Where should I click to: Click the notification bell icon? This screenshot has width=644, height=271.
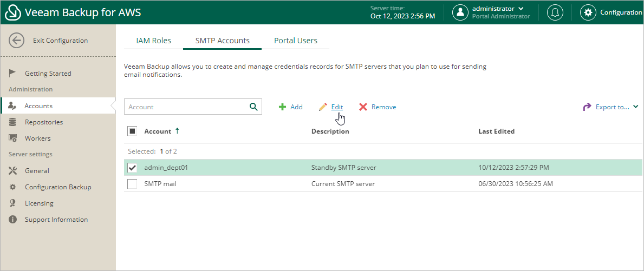555,12
